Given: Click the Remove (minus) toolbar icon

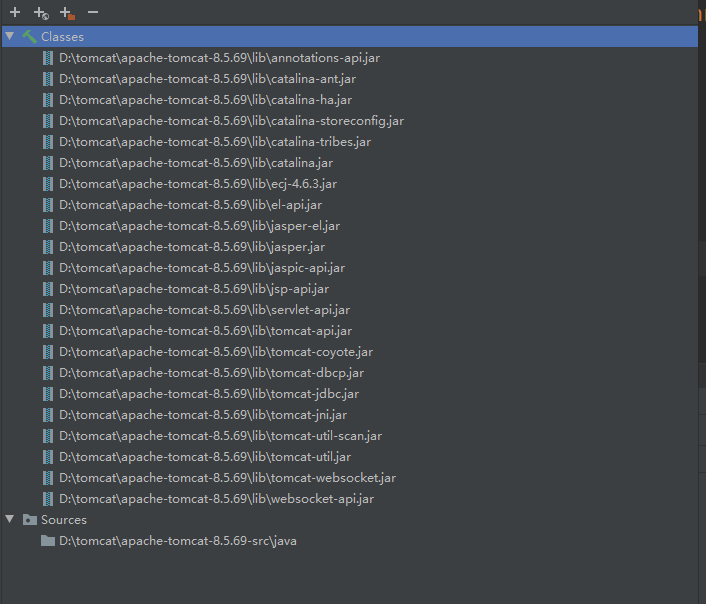Looking at the screenshot, I should click(93, 12).
